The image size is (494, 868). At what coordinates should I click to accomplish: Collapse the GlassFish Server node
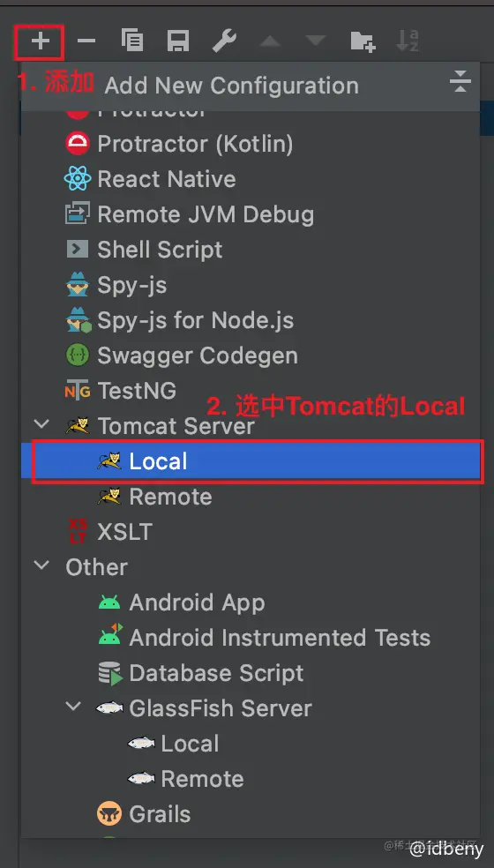pos(73,707)
